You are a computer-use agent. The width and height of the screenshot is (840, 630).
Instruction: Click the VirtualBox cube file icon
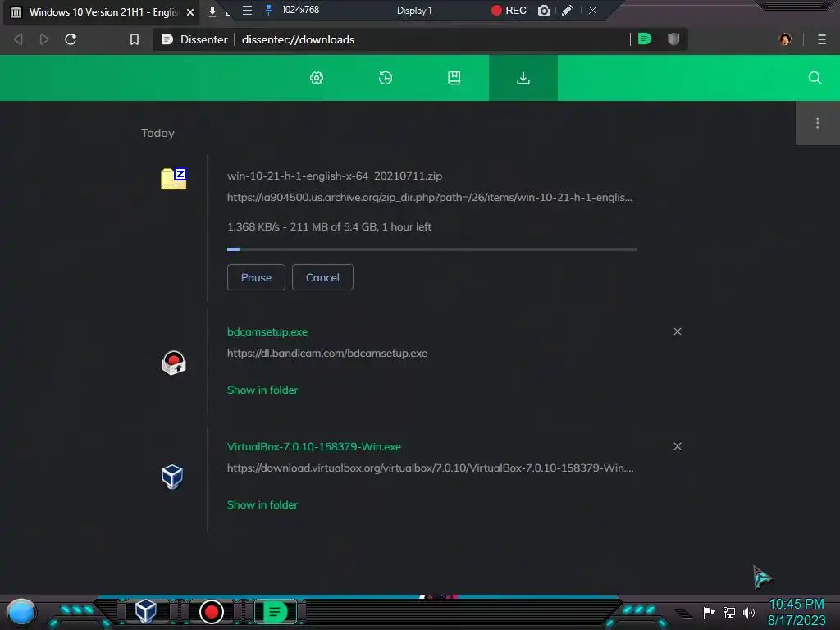point(172,477)
